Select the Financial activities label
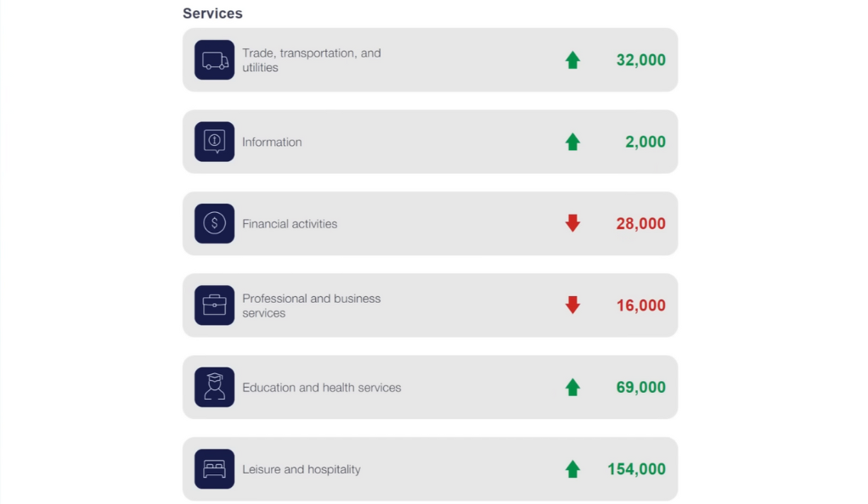868x504 pixels. pos(290,223)
